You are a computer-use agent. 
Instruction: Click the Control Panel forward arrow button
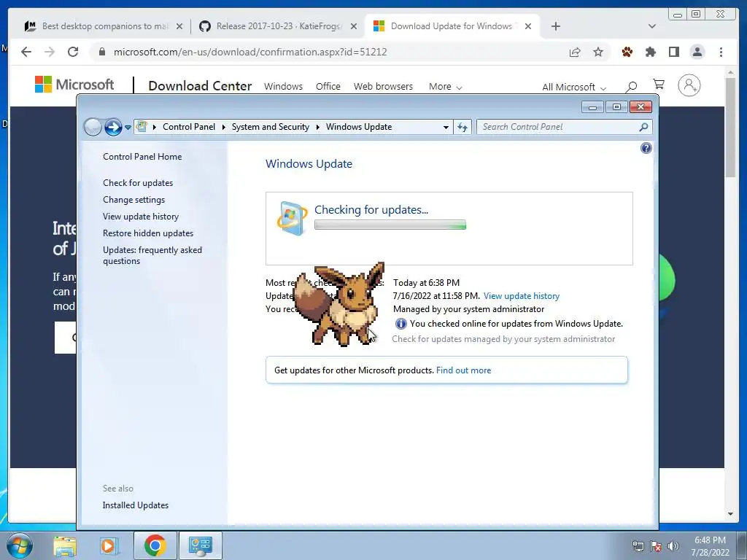[x=113, y=127]
